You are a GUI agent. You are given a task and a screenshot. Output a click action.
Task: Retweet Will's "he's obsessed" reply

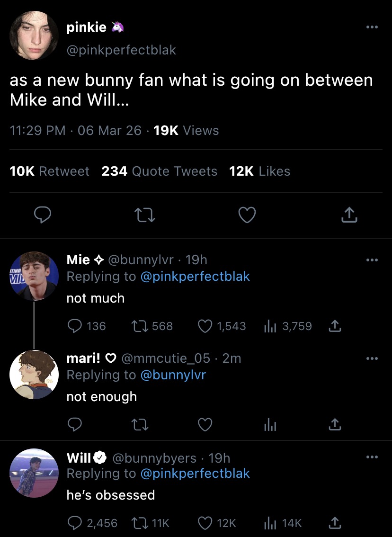point(139,523)
